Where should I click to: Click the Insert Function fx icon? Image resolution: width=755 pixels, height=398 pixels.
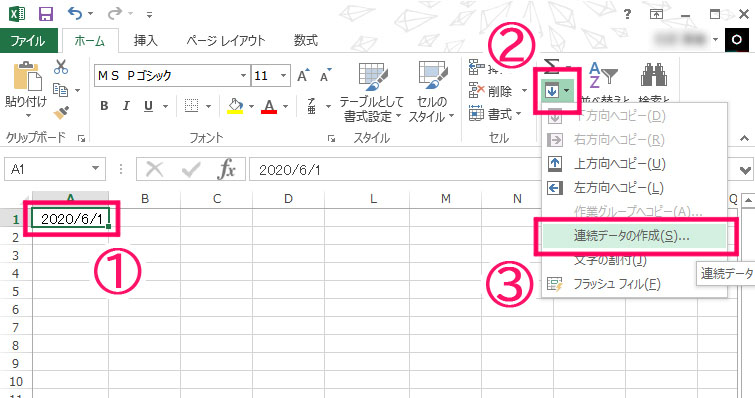pyautogui.click(x=226, y=169)
